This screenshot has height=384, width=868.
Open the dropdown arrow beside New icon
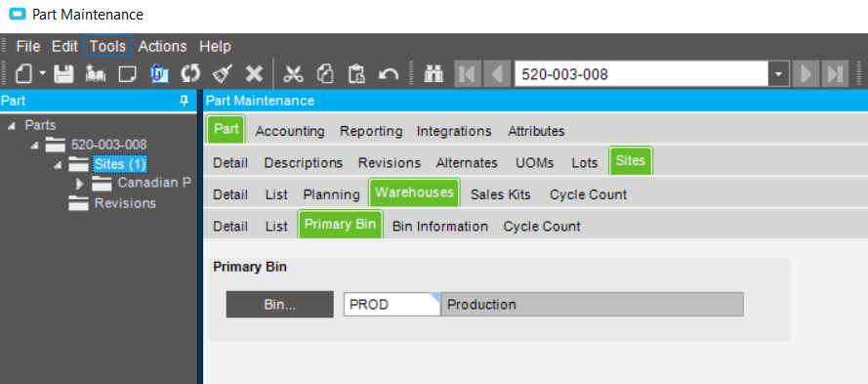(x=42, y=73)
